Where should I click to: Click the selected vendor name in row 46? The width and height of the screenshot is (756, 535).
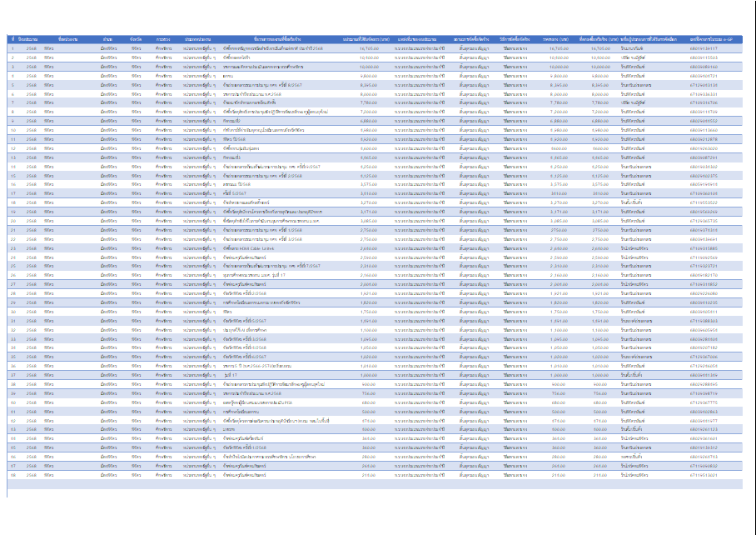click(x=632, y=457)
